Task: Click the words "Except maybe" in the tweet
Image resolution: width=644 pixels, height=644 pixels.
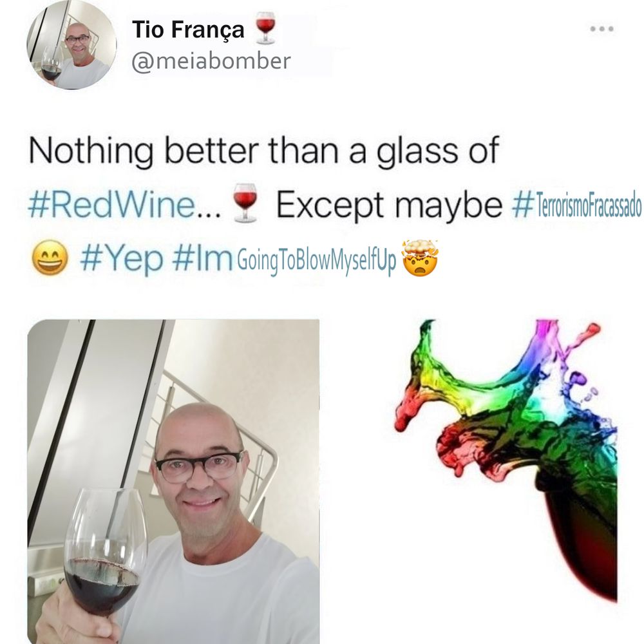Action: (x=388, y=205)
